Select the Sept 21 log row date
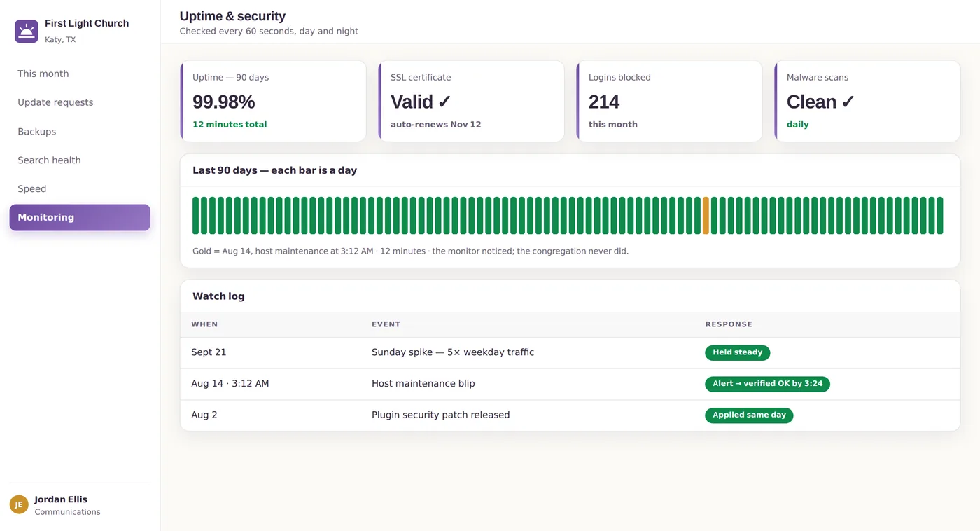980x531 pixels. 209,352
